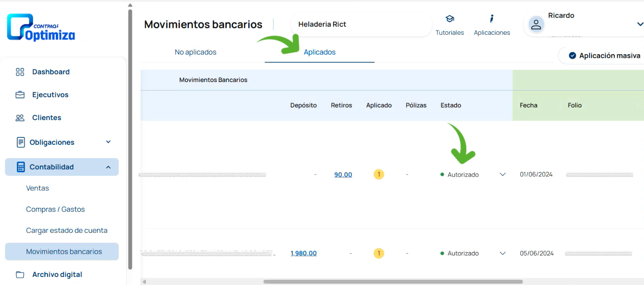Select the Aplicados tab
The image size is (644, 285).
[x=319, y=52]
